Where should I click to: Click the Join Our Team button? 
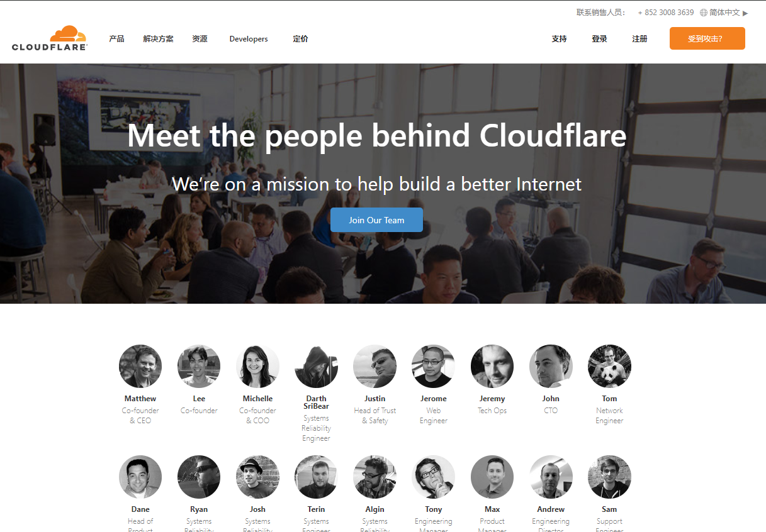376,220
